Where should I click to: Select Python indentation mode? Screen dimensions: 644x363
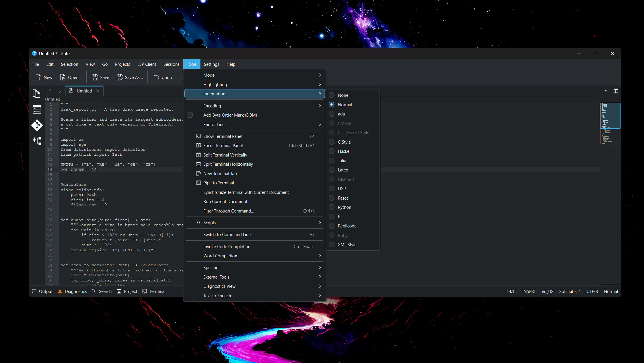point(352,207)
